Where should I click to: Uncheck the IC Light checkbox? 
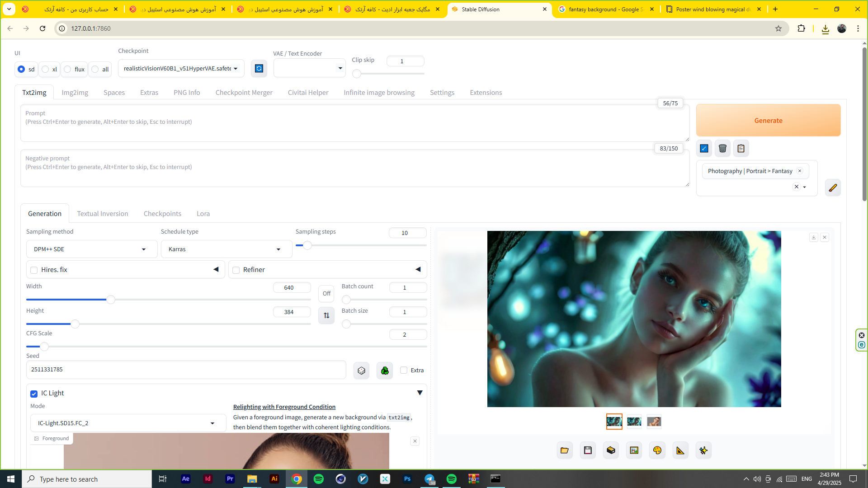click(x=34, y=394)
